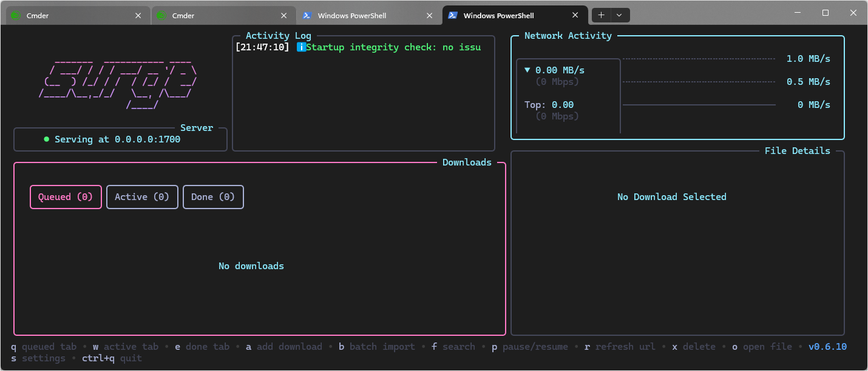Click the v0.6.10 version label
The image size is (868, 371).
(827, 347)
